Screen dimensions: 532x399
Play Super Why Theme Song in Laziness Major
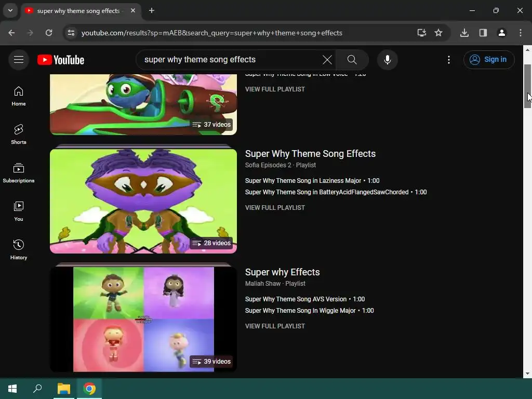(312, 181)
